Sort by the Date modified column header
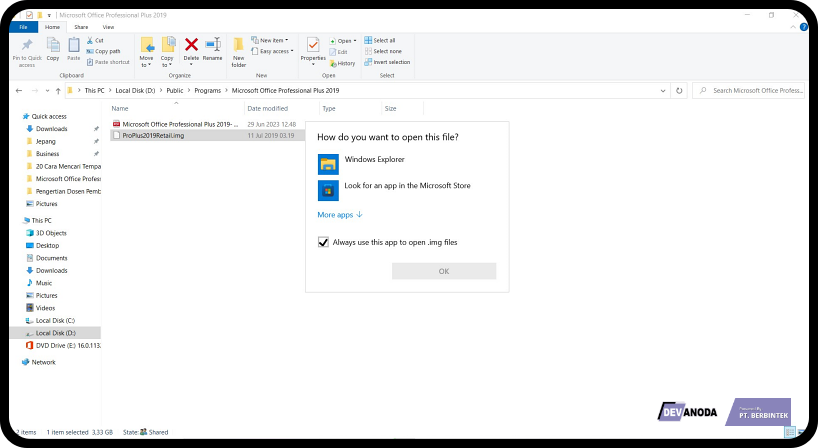The width and height of the screenshot is (818, 448). tap(282, 108)
